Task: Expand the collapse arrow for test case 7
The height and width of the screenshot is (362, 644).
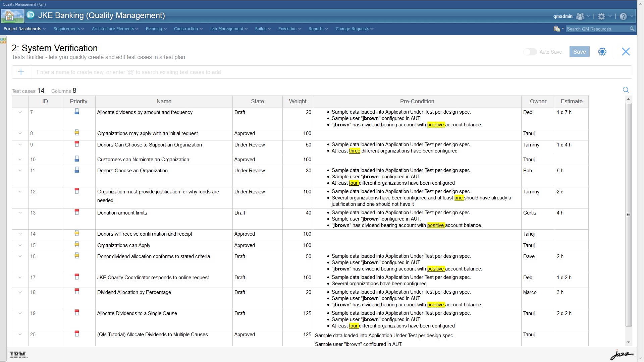Action: (x=20, y=112)
